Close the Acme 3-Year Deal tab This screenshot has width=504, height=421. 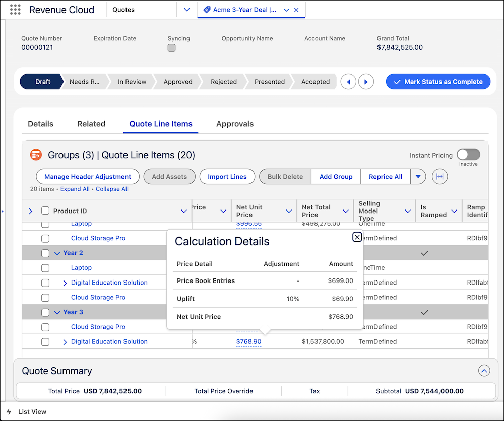point(296,10)
